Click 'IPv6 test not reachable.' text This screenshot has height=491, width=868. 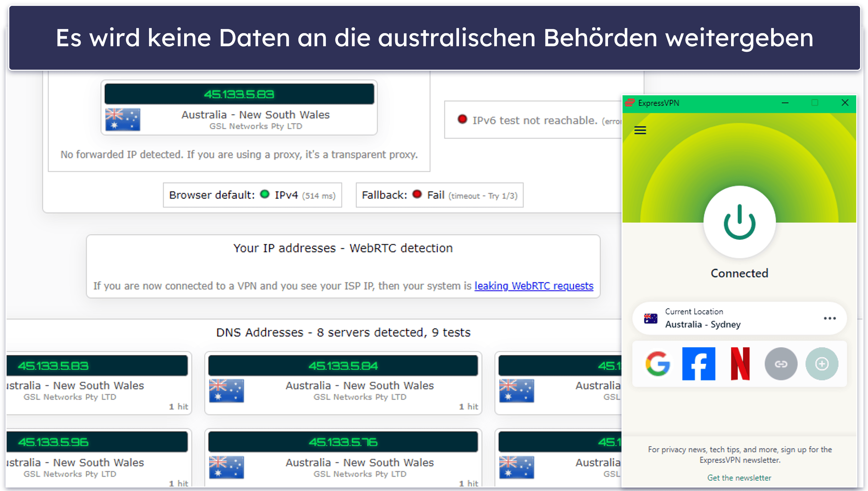(x=535, y=120)
